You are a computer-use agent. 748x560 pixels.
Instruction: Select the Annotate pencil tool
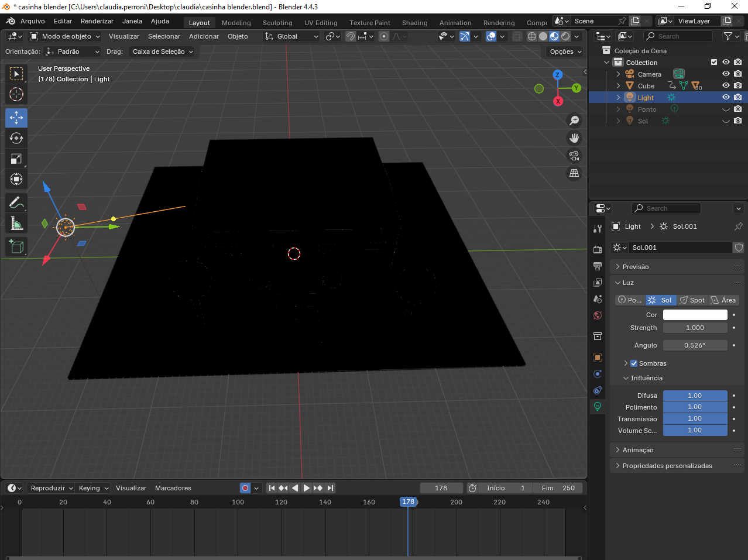click(16, 203)
